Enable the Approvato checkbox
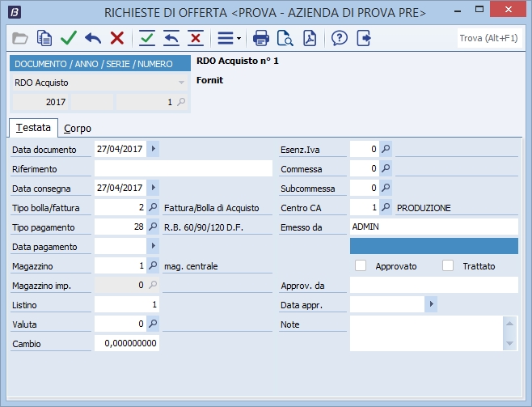This screenshot has height=407, width=532. tap(361, 266)
